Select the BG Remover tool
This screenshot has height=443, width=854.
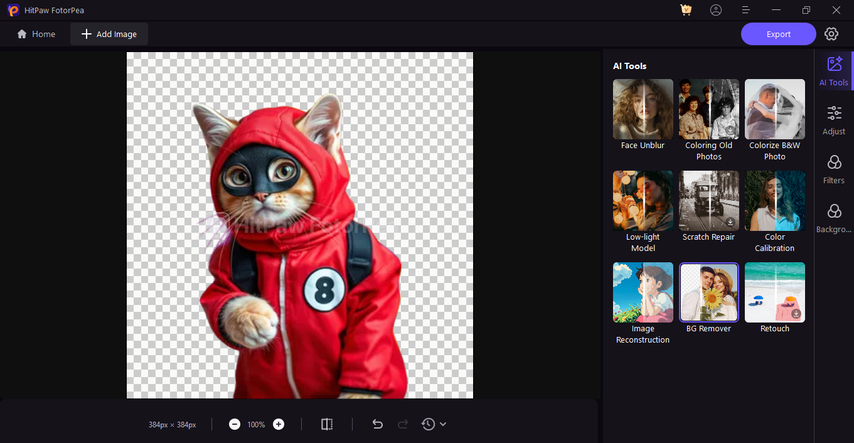[709, 292]
